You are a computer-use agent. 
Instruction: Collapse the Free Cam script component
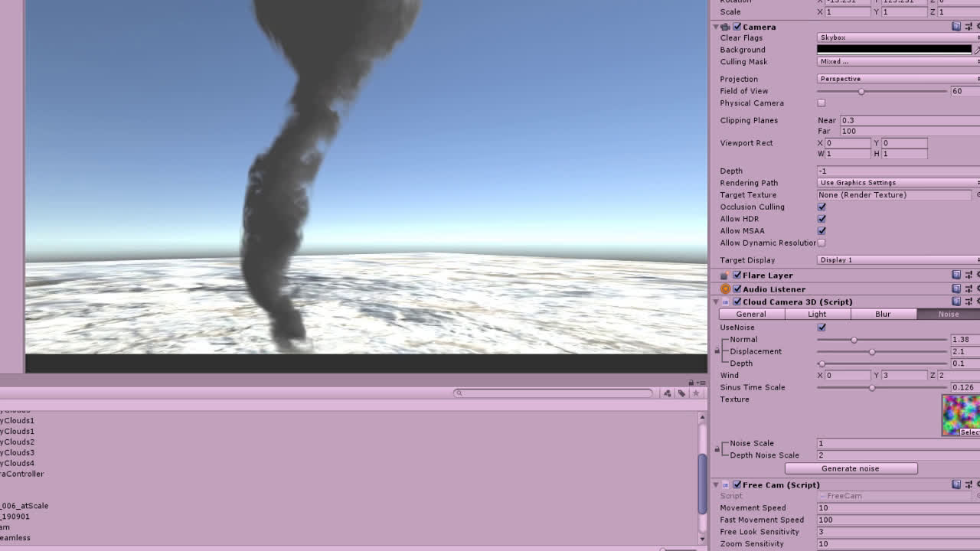pos(716,485)
